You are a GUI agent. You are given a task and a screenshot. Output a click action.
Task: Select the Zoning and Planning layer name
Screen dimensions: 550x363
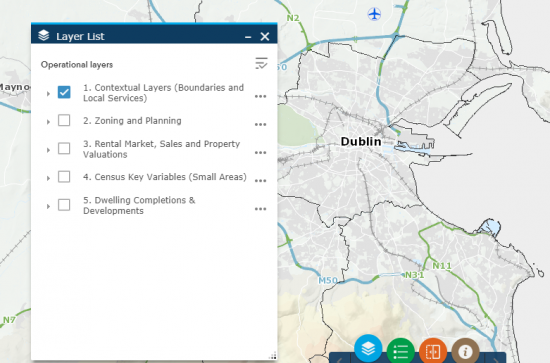coord(132,121)
